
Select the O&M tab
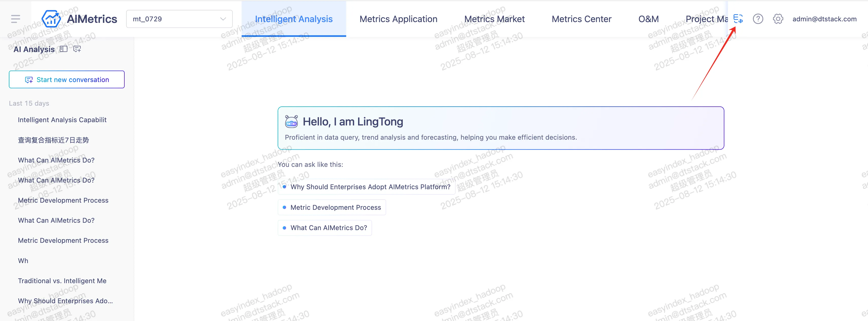tap(648, 19)
